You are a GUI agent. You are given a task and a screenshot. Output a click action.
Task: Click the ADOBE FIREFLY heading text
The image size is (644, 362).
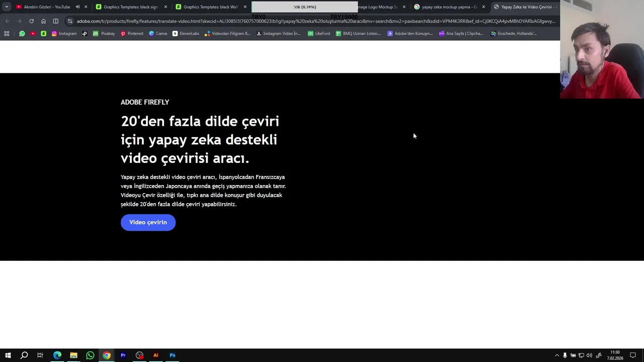click(145, 102)
